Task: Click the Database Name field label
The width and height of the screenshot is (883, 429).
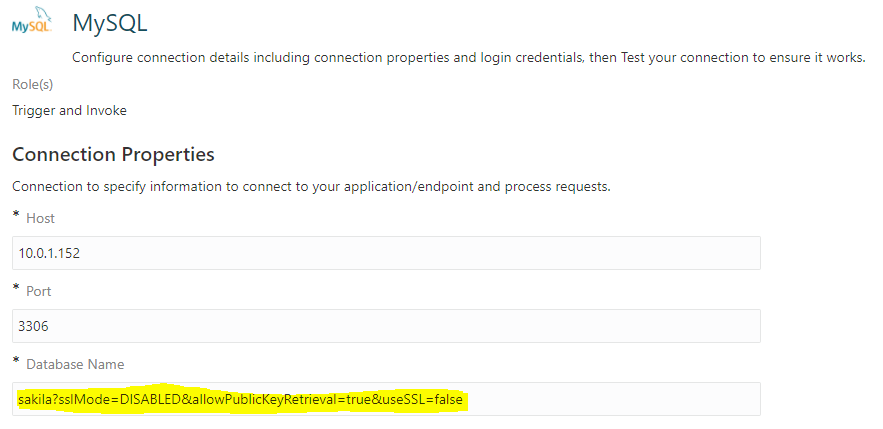Action: tap(75, 365)
